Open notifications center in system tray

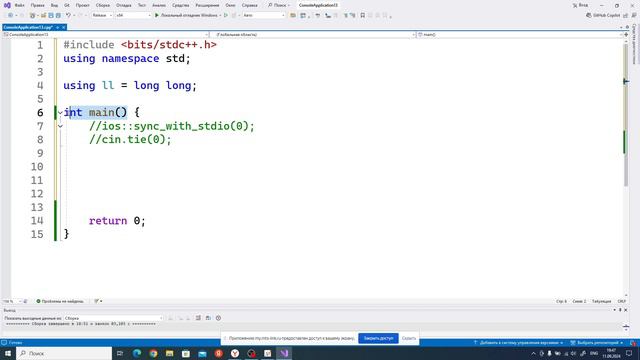tap(629, 353)
